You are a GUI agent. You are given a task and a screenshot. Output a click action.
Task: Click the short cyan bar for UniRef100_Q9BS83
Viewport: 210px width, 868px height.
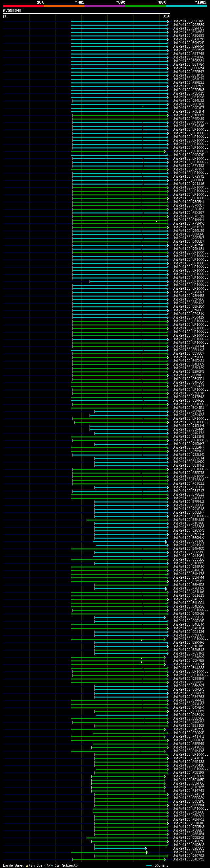click(x=120, y=848)
